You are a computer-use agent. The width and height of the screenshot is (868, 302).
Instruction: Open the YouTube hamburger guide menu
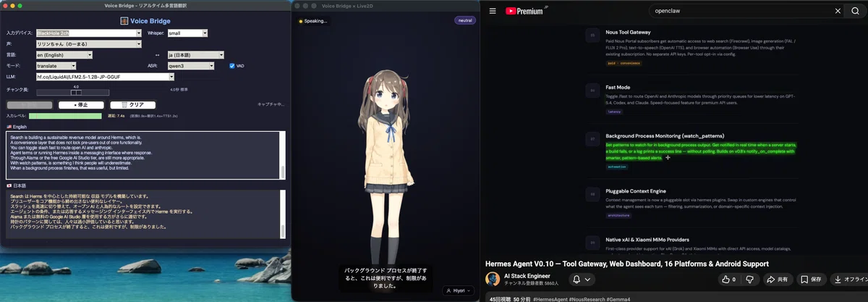coord(493,11)
